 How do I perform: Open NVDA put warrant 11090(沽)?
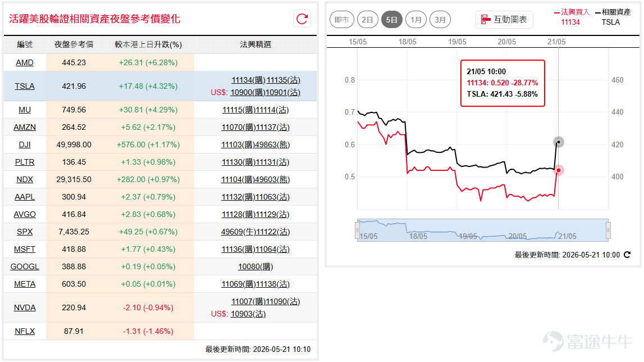tap(283, 301)
